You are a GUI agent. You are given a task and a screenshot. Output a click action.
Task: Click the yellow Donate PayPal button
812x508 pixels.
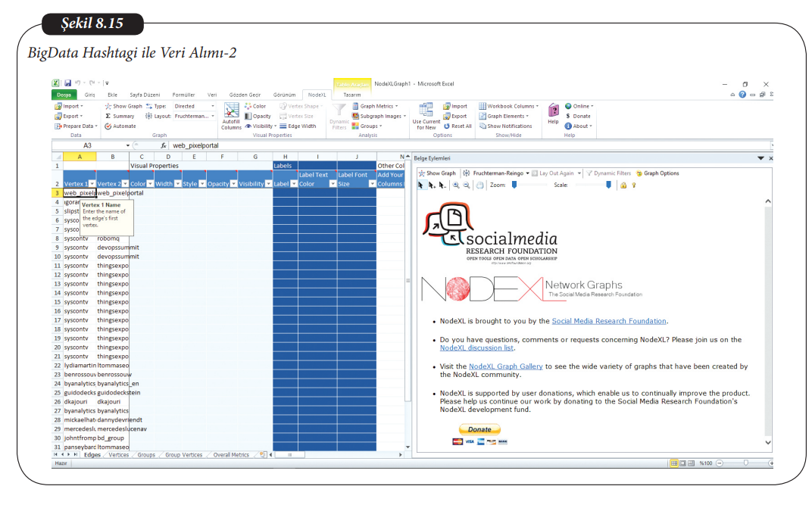point(479,429)
